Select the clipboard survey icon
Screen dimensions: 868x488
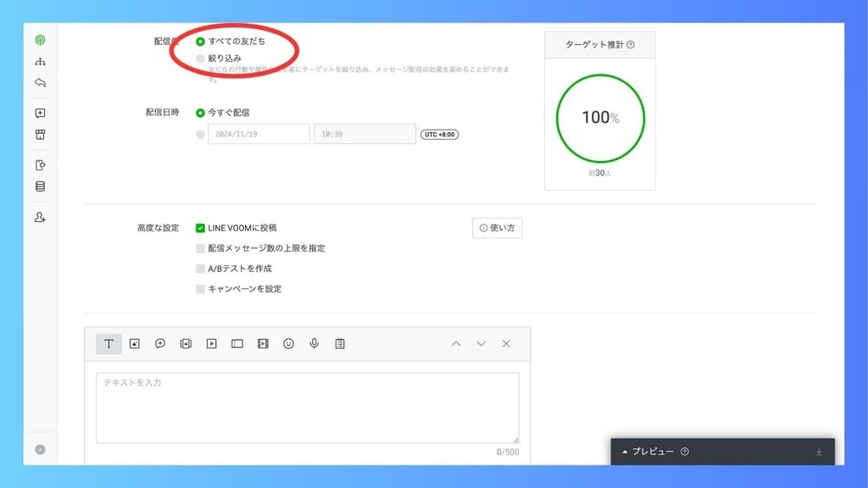pos(340,344)
